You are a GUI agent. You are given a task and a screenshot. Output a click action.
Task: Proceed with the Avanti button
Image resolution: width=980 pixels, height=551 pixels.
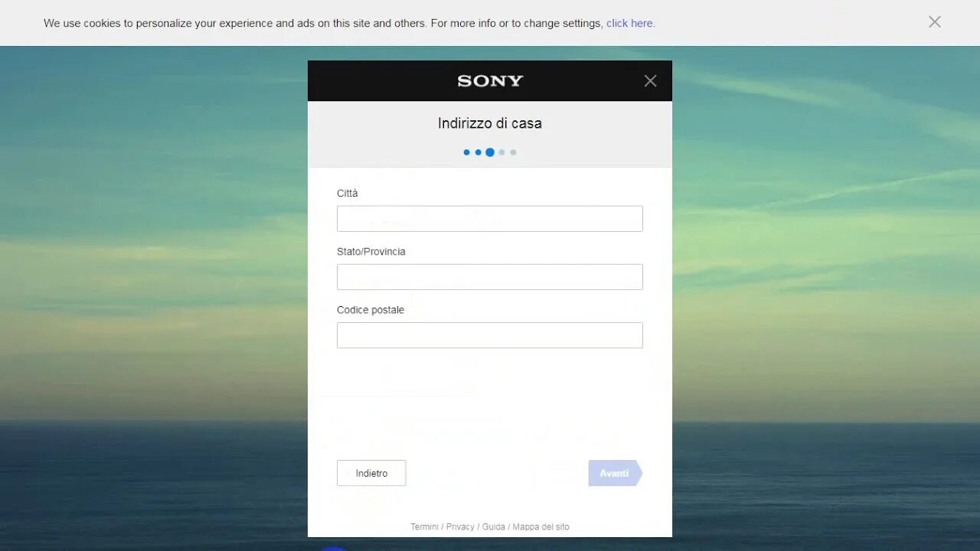[616, 473]
